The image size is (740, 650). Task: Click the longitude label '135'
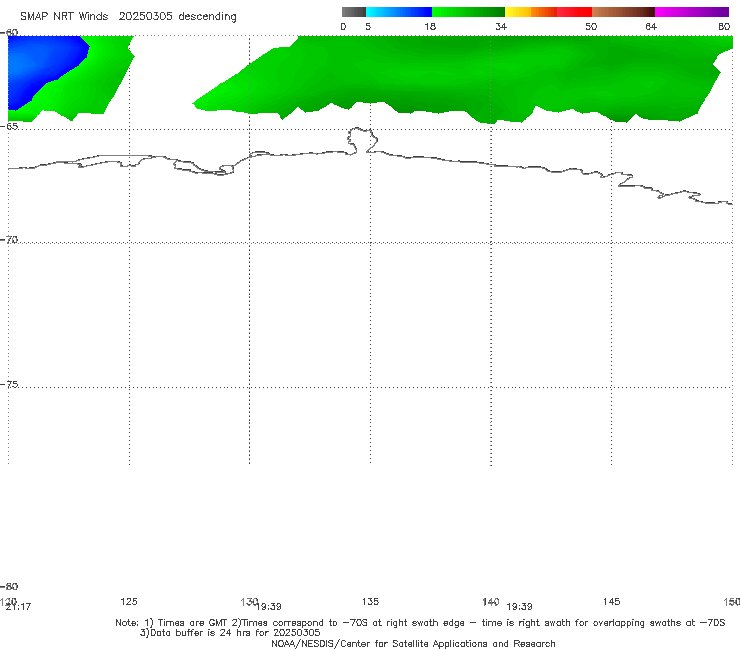click(x=370, y=601)
